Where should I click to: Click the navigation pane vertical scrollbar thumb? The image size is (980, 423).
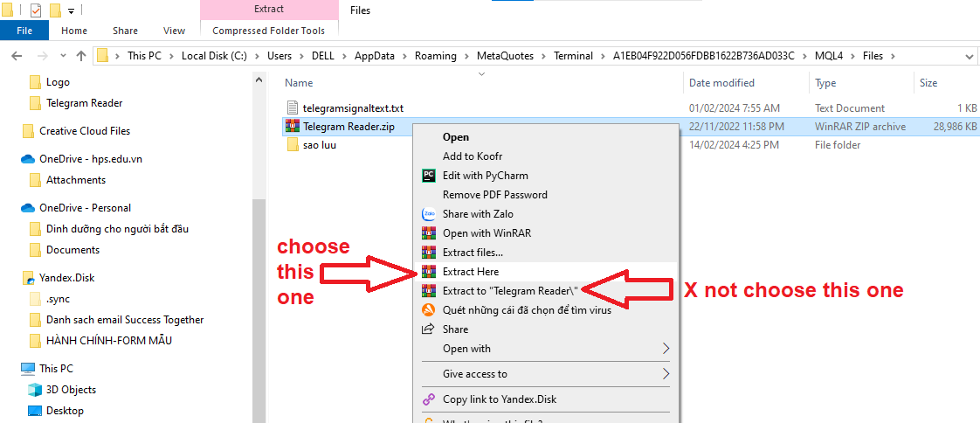coord(259,311)
